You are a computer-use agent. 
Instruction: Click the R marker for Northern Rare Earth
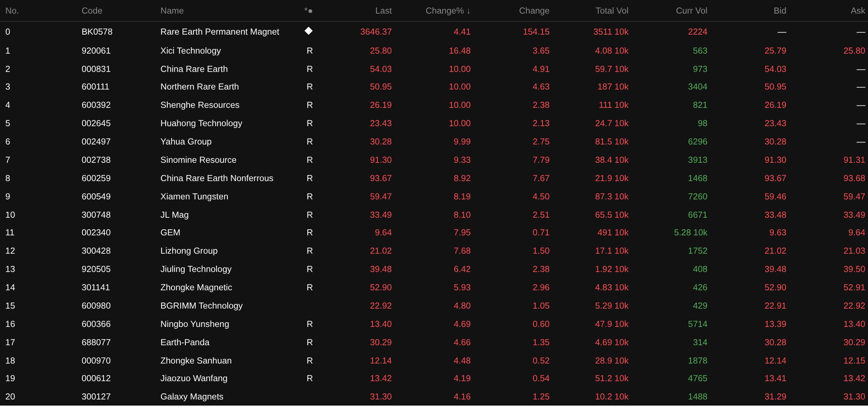coord(309,87)
